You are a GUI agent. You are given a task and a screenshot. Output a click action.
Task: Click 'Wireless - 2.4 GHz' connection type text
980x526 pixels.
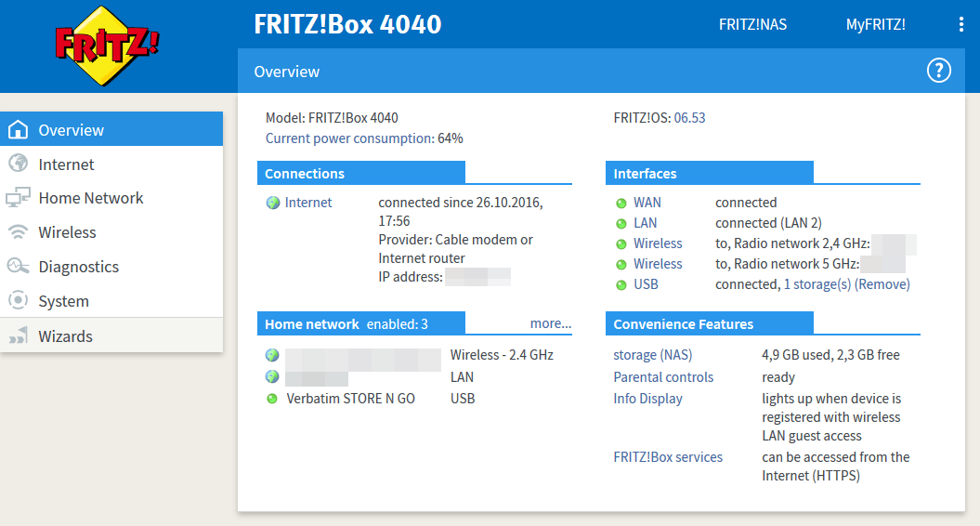[x=502, y=355]
